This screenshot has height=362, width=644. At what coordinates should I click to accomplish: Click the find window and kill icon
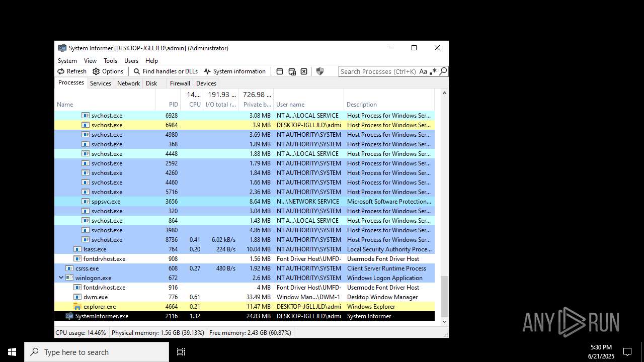304,71
